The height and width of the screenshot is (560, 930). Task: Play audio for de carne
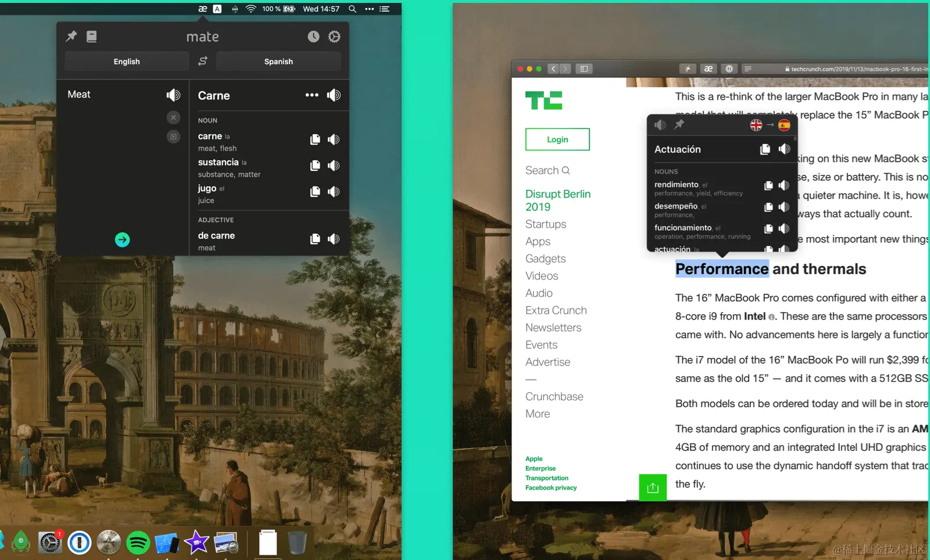334,239
